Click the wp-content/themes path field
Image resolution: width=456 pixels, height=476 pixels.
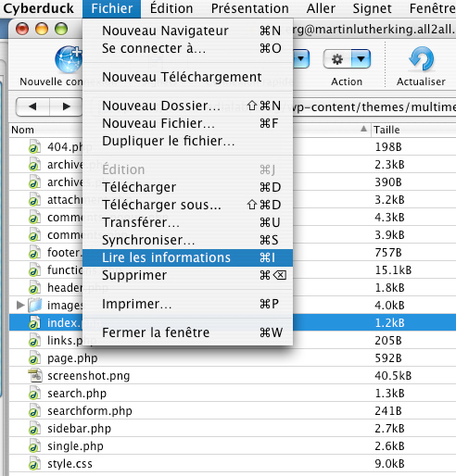(x=374, y=106)
